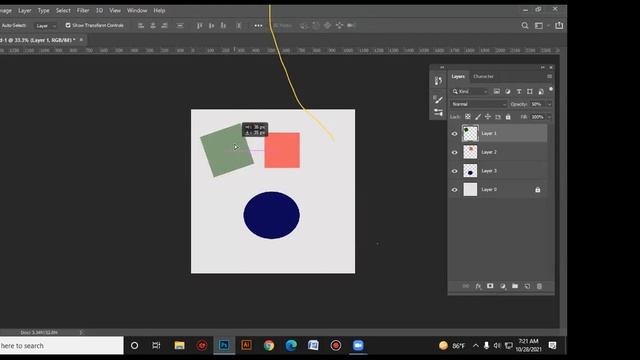This screenshot has height=360, width=640.
Task: Hide Layer 1 with its eye icon
Action: tap(454, 134)
